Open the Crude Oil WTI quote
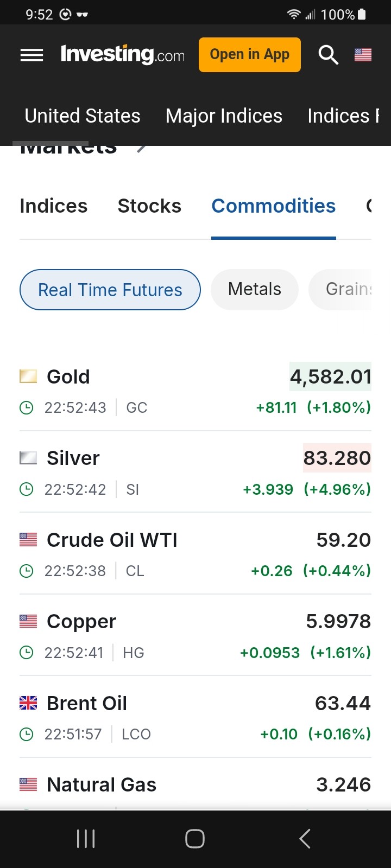The height and width of the screenshot is (868, 391). pos(112,540)
